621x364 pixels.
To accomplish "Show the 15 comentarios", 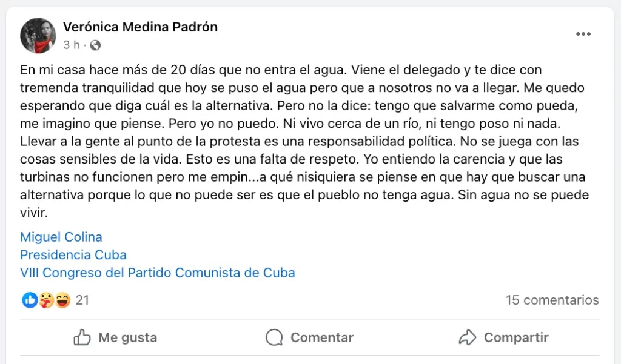I will [x=552, y=300].
